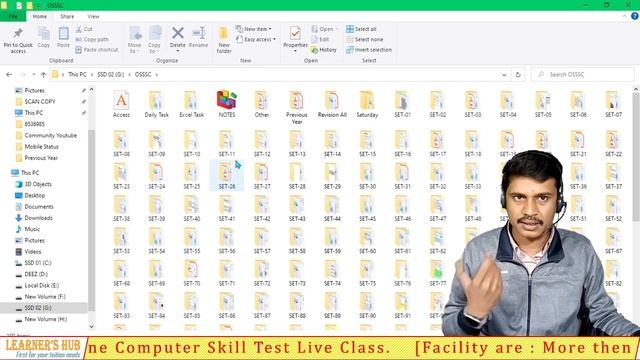This screenshot has height=360, width=640.
Task: Select SSD 01 (C:) drive
Action: [x=38, y=263]
